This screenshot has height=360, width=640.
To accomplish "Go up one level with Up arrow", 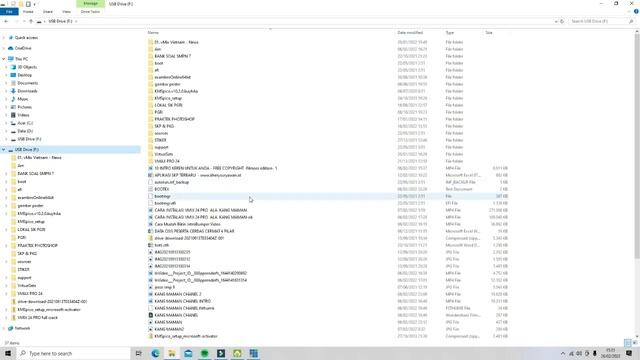I will 31,21.
